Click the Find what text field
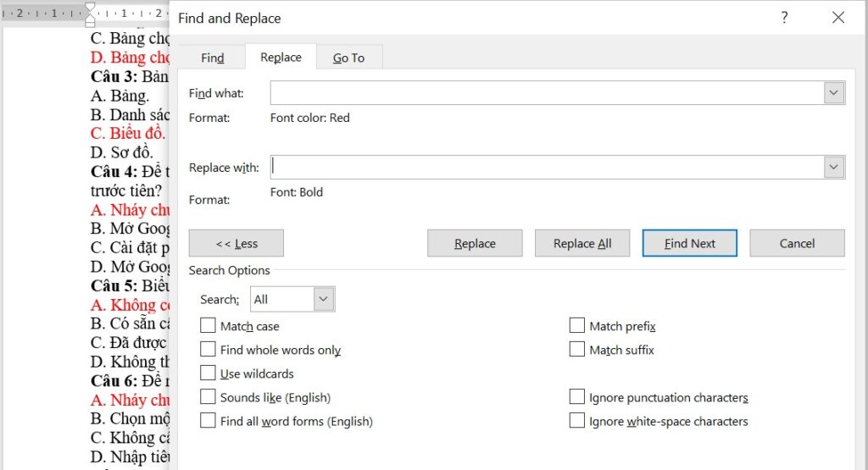The width and height of the screenshot is (868, 470). coord(547,93)
